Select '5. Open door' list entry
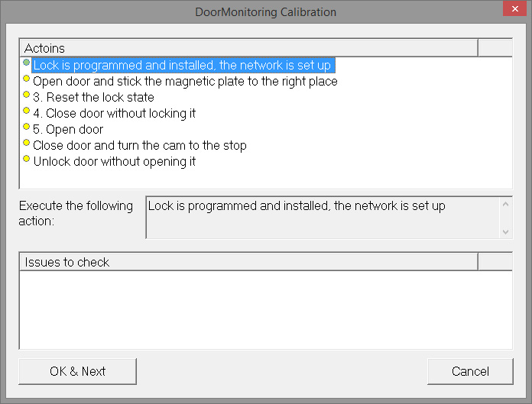The height and width of the screenshot is (404, 532). [x=68, y=130]
